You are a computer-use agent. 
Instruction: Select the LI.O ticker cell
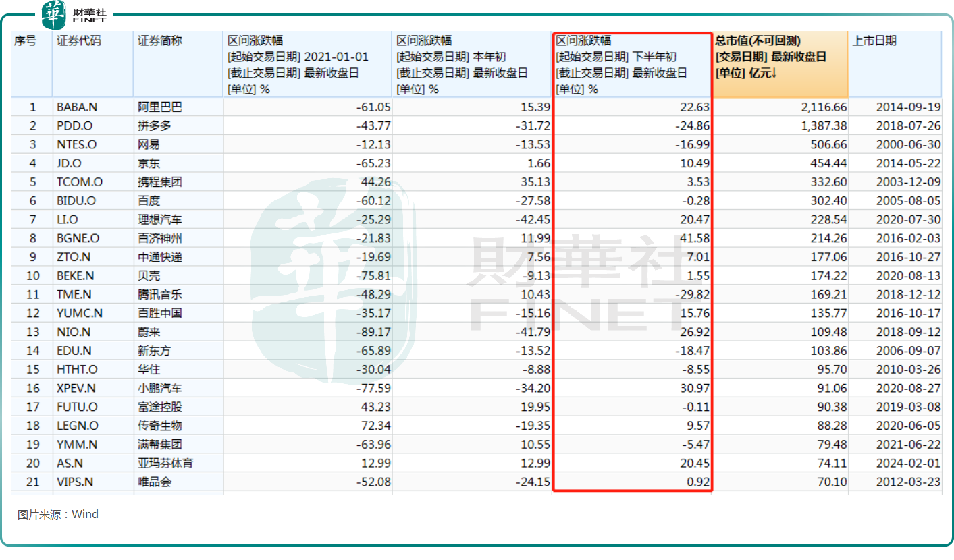[x=93, y=220]
